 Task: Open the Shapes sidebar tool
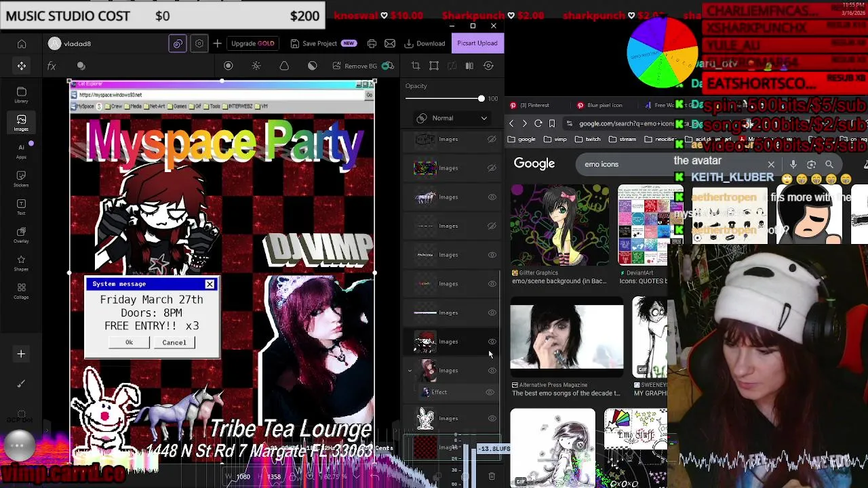point(21,263)
